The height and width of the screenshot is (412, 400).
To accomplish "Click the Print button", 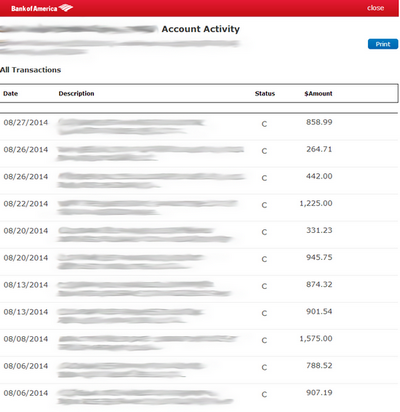I will click(x=383, y=44).
